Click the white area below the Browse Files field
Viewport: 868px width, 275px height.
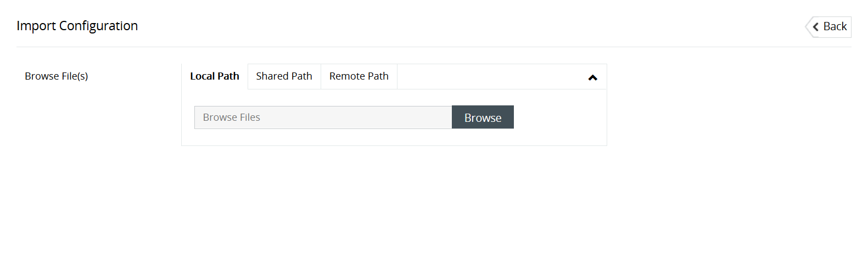click(323, 137)
